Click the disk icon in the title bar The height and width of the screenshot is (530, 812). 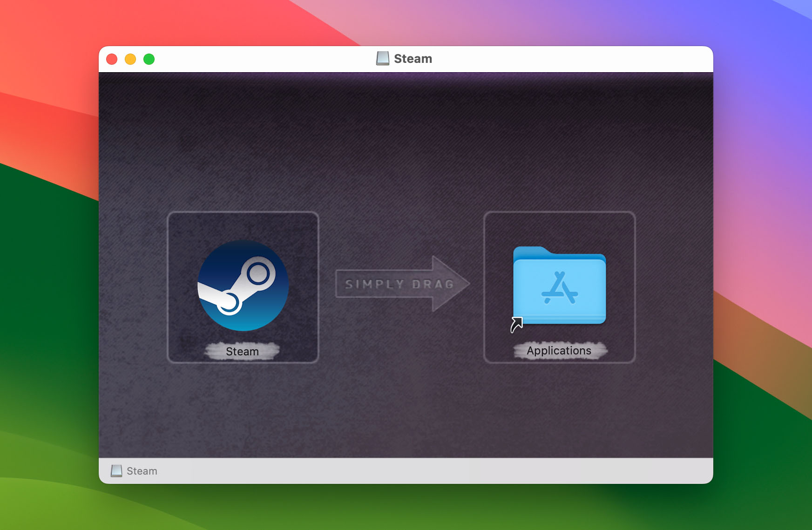click(x=382, y=58)
